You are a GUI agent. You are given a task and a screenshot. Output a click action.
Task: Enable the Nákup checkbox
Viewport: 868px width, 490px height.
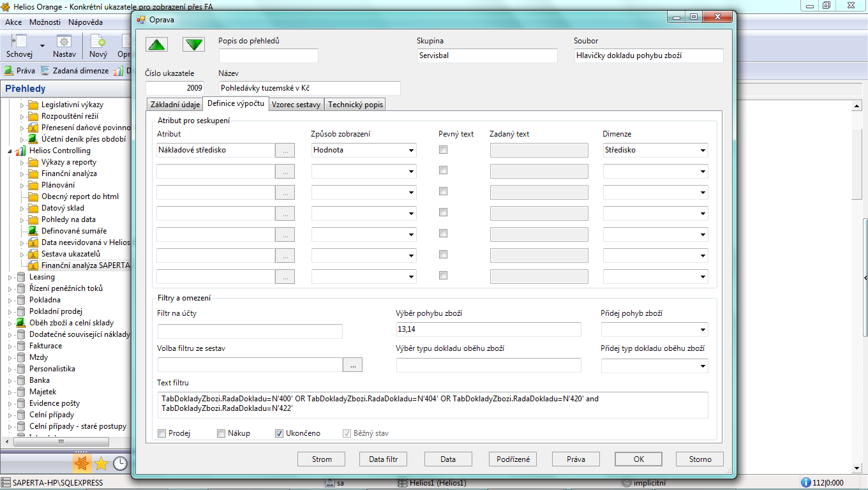point(221,433)
